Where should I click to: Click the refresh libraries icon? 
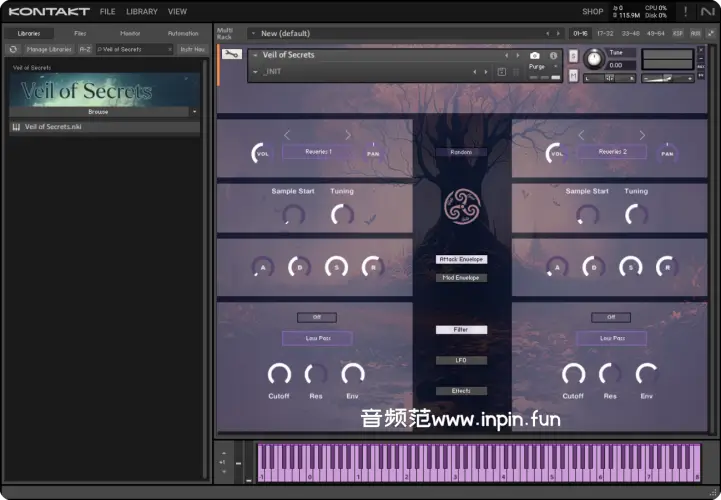[x=13, y=49]
